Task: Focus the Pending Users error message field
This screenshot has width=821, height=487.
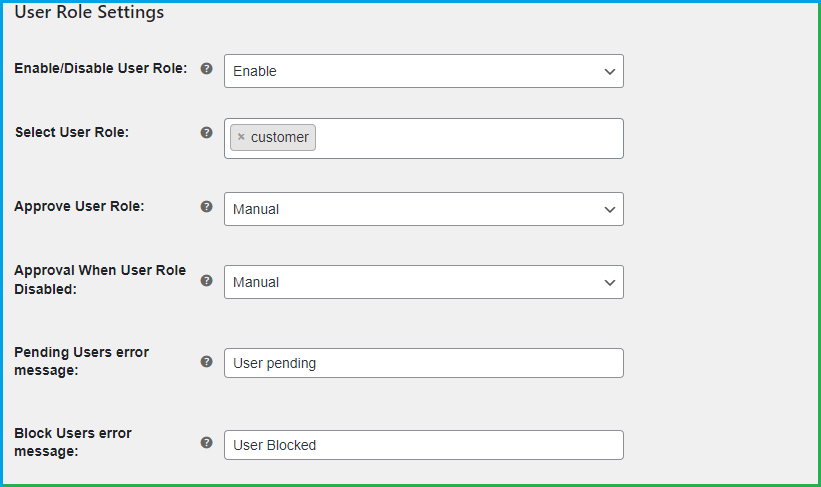Action: (x=423, y=363)
